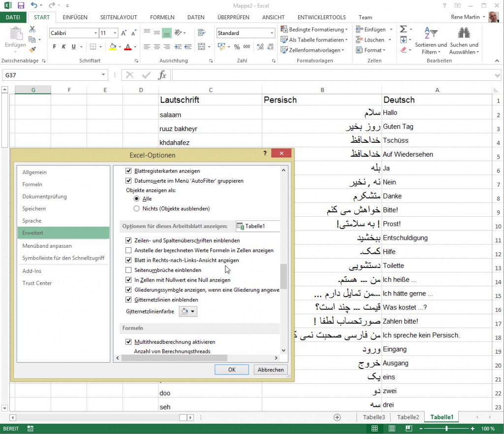Click the options dialog vertical scrollbar thumb
504x434 pixels.
coord(283,276)
